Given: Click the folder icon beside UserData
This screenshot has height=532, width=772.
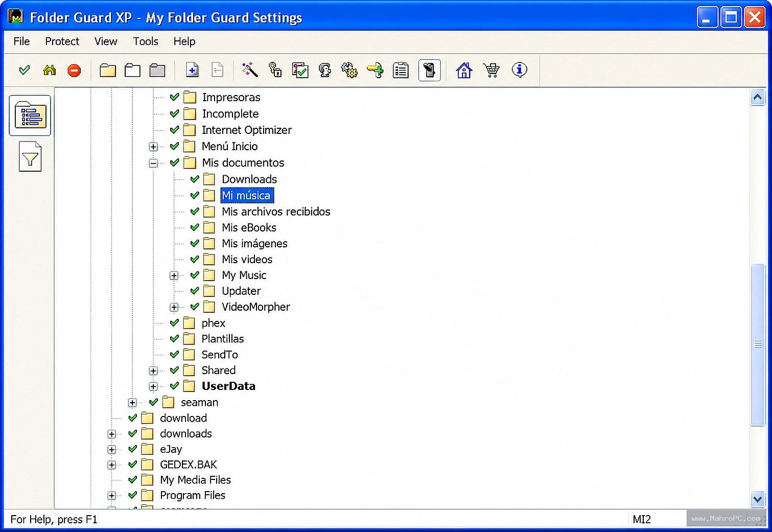Looking at the screenshot, I should [x=189, y=386].
